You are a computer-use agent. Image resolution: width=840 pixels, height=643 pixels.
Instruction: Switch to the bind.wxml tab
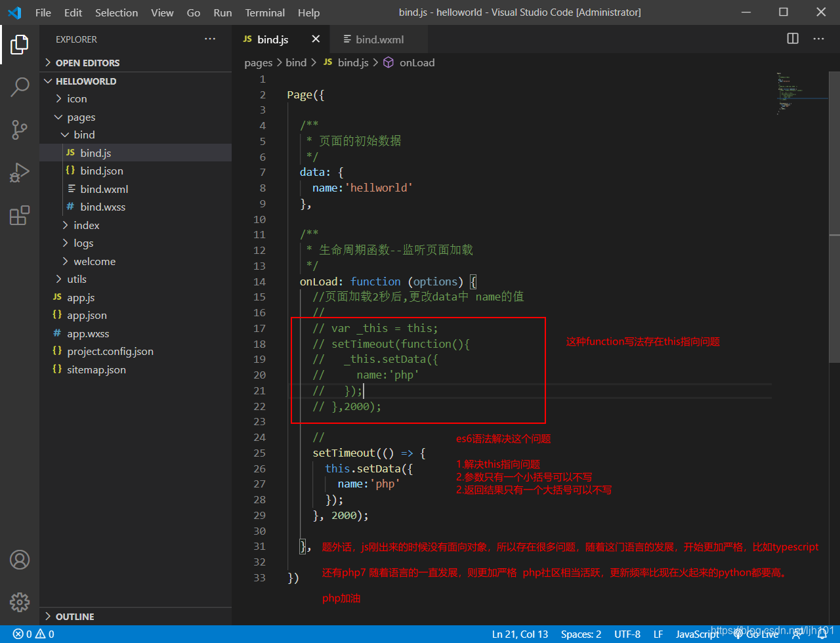pos(379,39)
